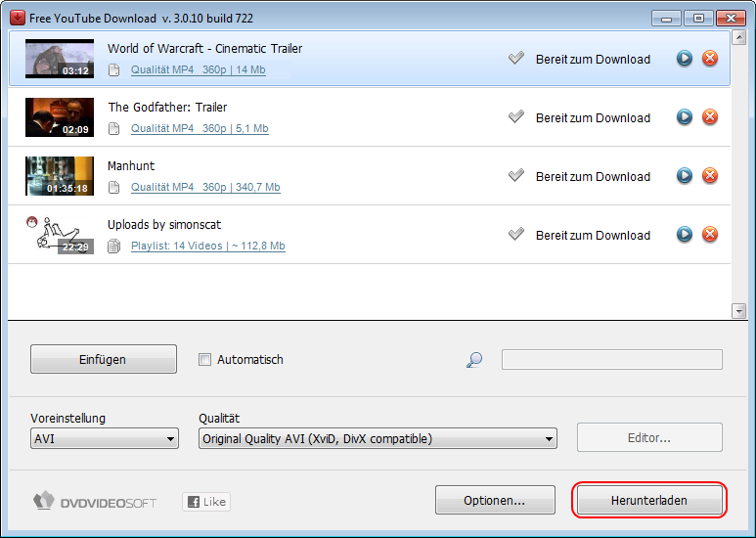Click playlist document icon for simonscat
Image resolution: width=756 pixels, height=538 pixels.
pyautogui.click(x=113, y=246)
